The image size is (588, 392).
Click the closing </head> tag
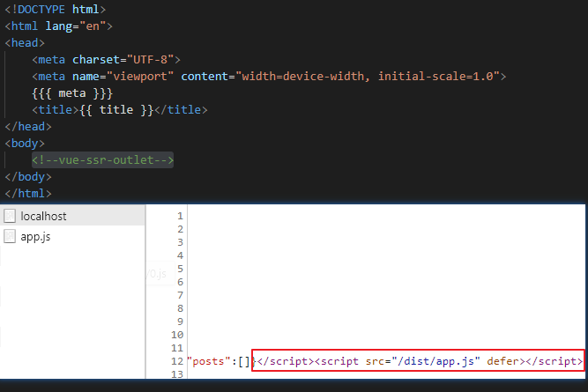[28, 127]
